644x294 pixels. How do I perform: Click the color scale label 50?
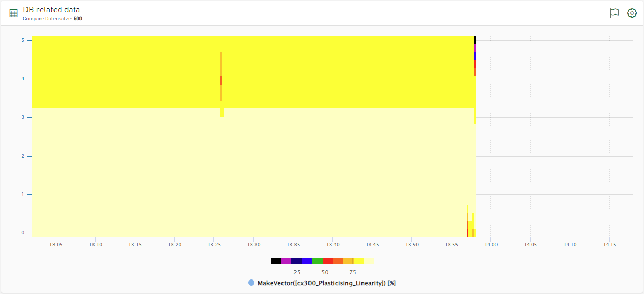coord(325,272)
